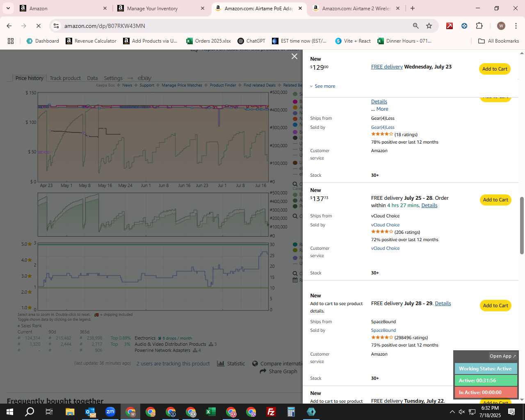The image size is (525, 420).
Task: Add the vCloud Choice $137.73 offer to cart
Action: click(495, 200)
